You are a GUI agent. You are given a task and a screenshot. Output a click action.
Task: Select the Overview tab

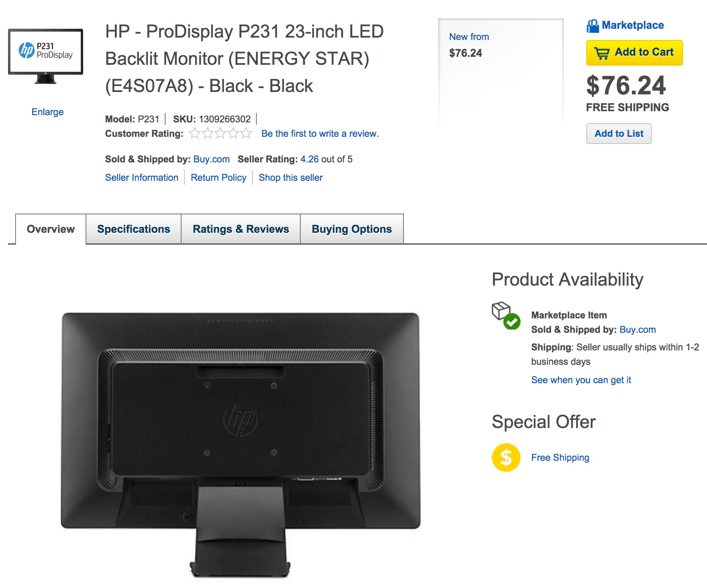click(x=50, y=229)
